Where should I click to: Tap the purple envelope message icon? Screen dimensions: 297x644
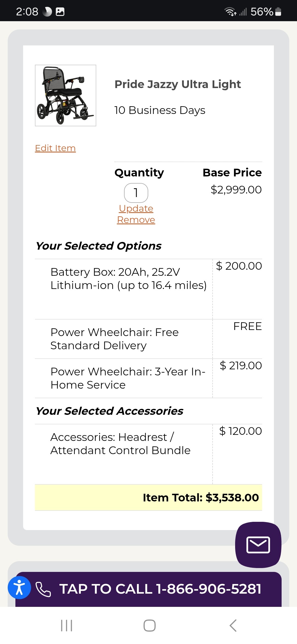[258, 544]
